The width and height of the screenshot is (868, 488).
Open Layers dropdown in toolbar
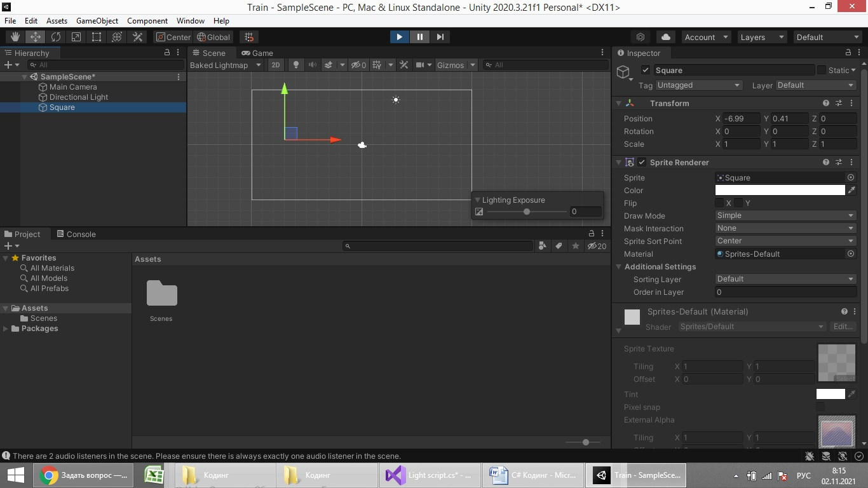[x=763, y=37]
